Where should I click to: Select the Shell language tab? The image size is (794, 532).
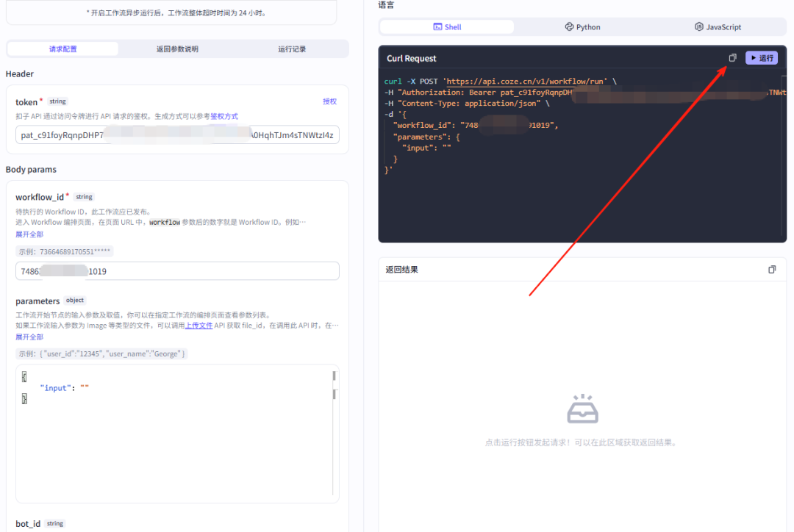pyautogui.click(x=447, y=27)
